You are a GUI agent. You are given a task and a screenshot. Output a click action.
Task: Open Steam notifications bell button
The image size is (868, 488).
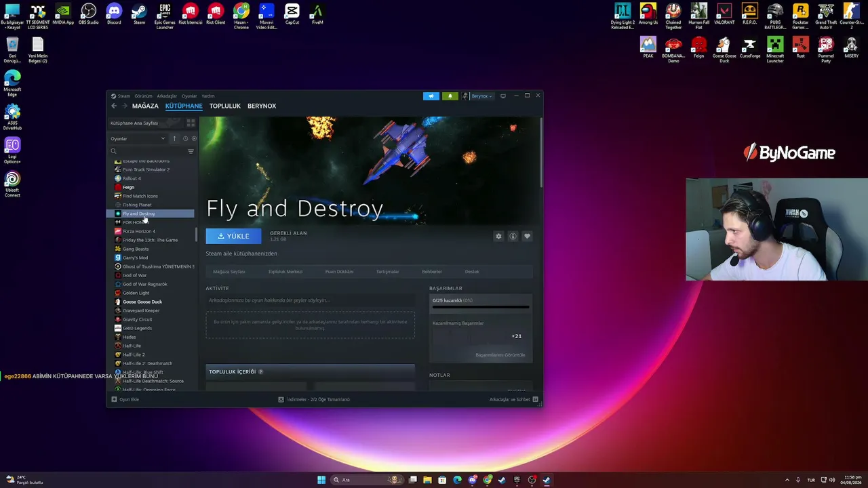tap(450, 96)
